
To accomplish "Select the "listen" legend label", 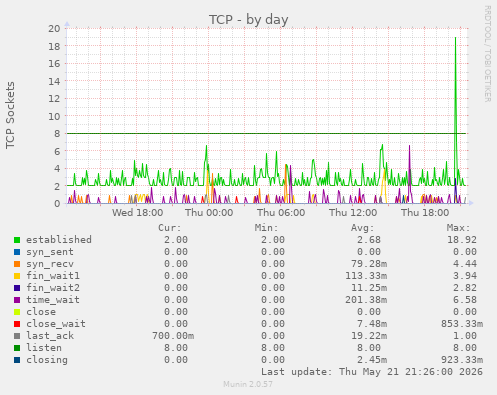I will [44, 348].
